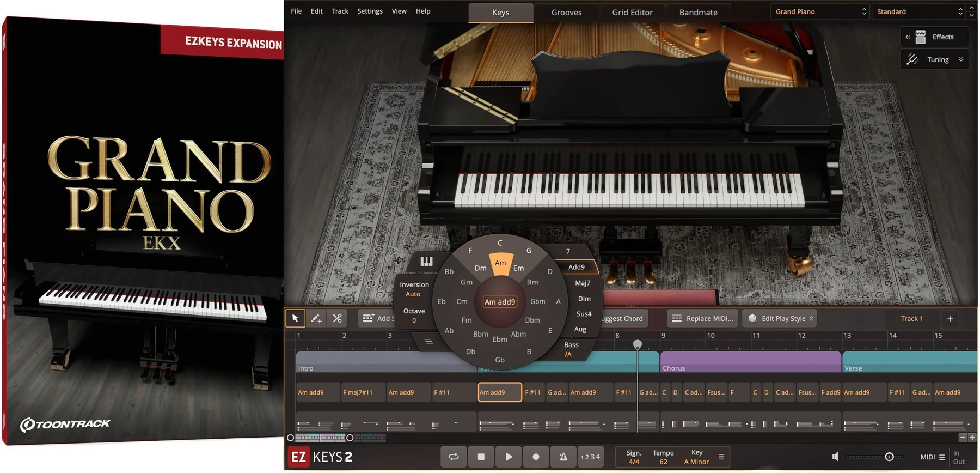Image resolution: width=980 pixels, height=473 pixels.
Task: Open the Help menu
Action: point(423,11)
